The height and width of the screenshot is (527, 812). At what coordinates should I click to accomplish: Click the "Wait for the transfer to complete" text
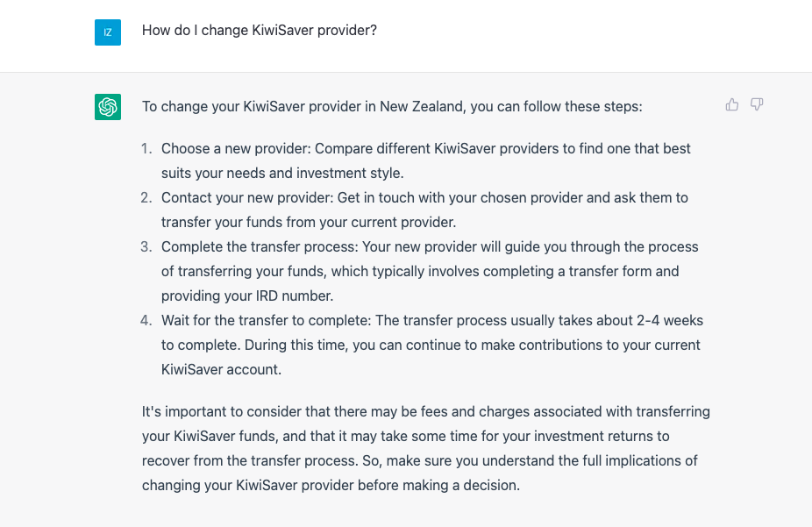(267, 320)
